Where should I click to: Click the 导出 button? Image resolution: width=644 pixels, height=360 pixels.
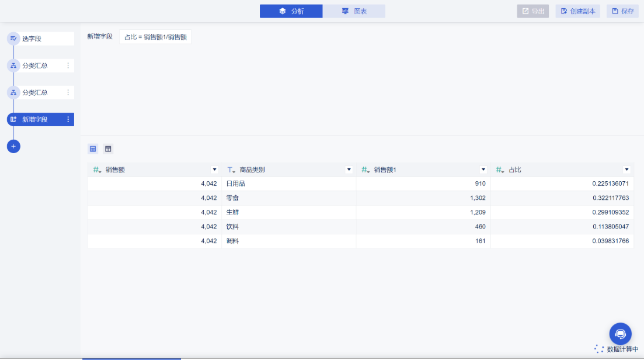pyautogui.click(x=532, y=11)
